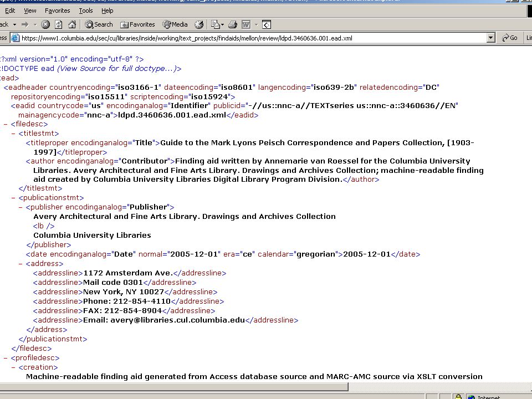Click the Mail envelope icon
Viewport: 532px width, 399px height.
215,24
